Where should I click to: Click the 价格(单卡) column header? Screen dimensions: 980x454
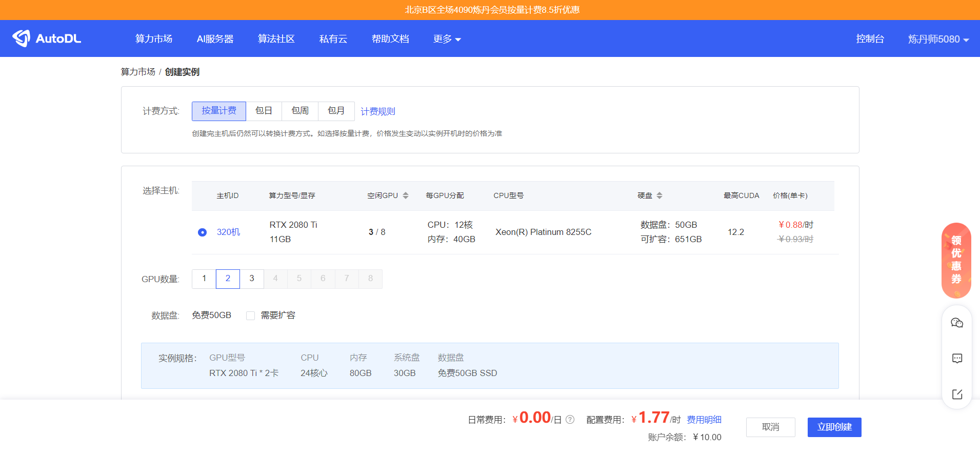pyautogui.click(x=790, y=195)
